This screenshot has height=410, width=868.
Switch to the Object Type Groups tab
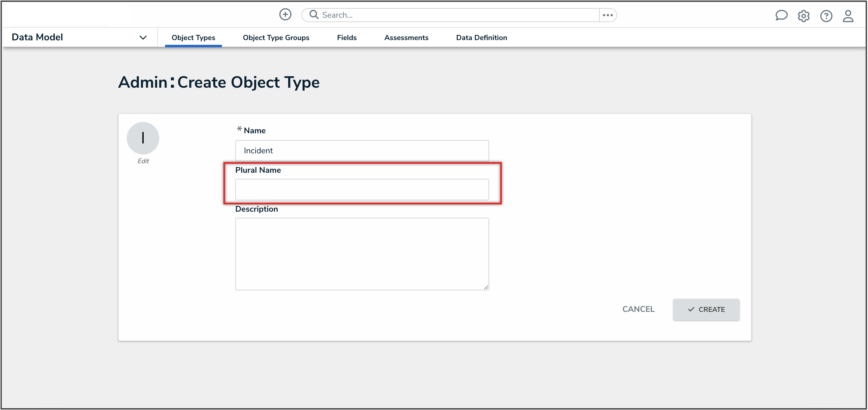point(276,38)
